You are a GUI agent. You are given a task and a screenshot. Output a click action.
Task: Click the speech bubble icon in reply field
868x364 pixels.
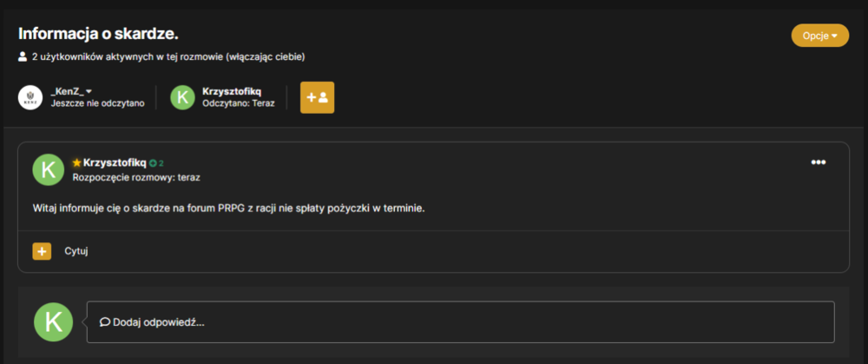coord(105,322)
